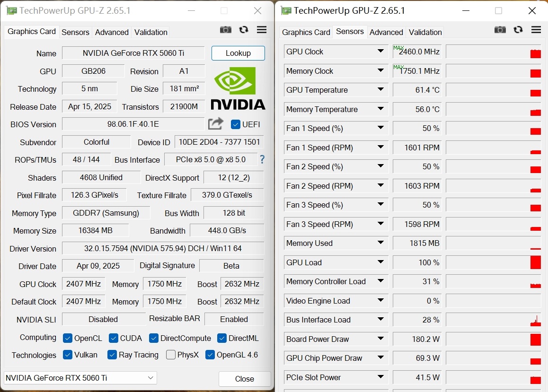Open the hamburger menu in the left window
The image size is (548, 392).
coord(262,30)
